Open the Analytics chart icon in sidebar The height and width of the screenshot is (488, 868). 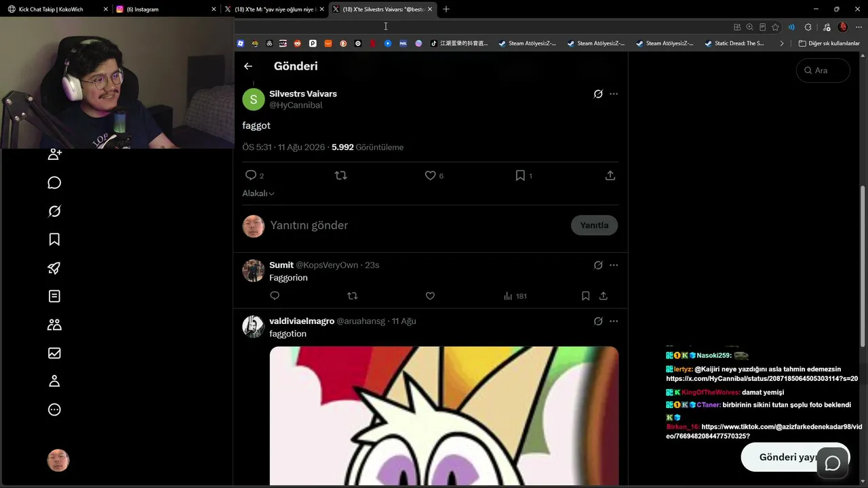tap(55, 353)
